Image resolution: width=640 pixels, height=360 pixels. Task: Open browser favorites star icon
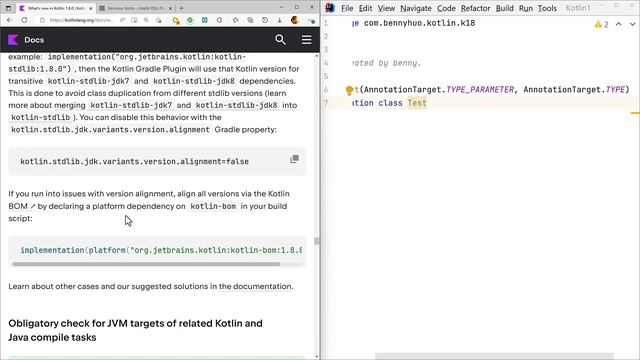point(236,20)
